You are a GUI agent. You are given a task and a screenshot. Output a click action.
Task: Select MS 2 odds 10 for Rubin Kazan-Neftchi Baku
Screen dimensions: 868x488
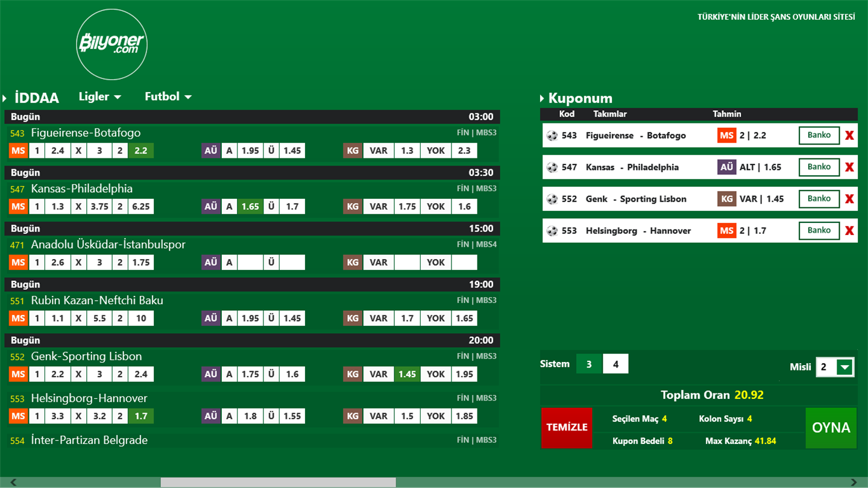pyautogui.click(x=140, y=318)
